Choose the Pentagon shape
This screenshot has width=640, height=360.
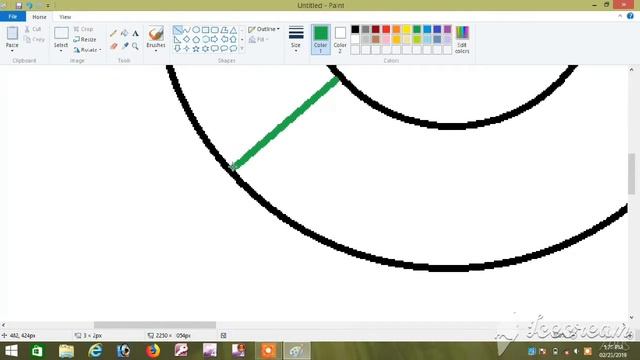coord(196,39)
